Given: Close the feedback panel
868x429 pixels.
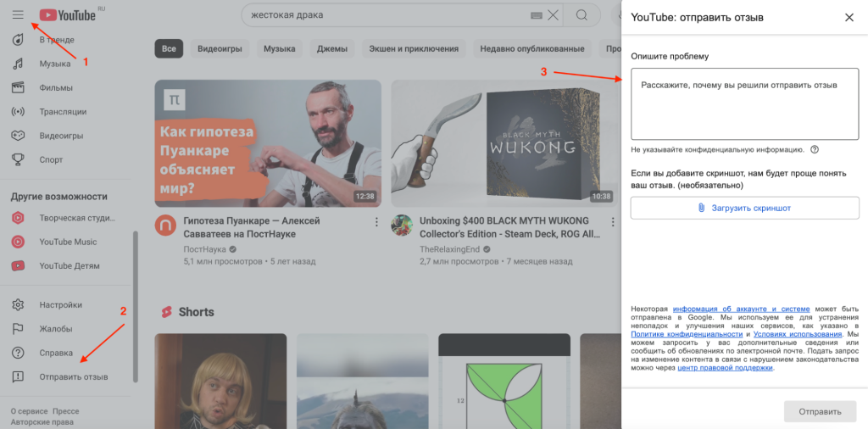Looking at the screenshot, I should (849, 17).
